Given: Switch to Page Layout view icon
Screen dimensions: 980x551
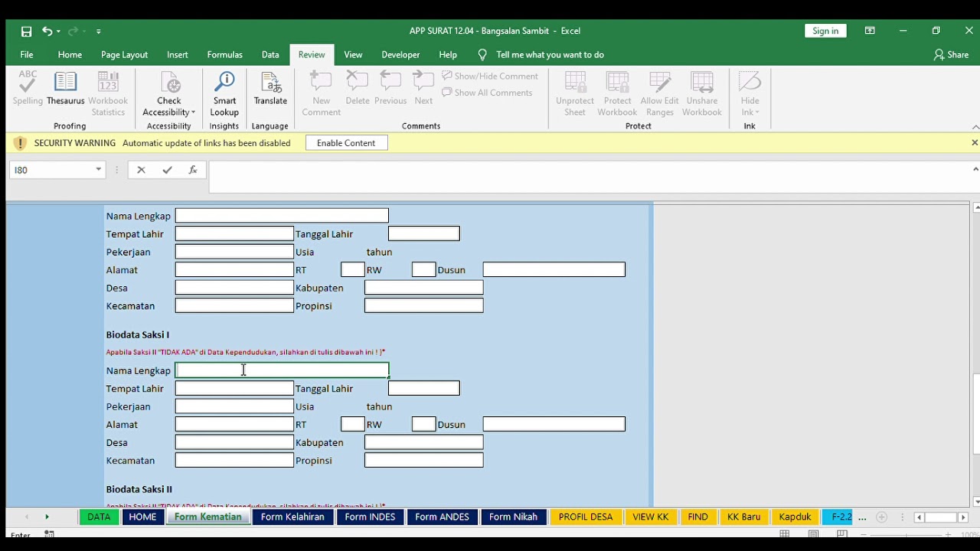Looking at the screenshot, I should click(814, 534).
